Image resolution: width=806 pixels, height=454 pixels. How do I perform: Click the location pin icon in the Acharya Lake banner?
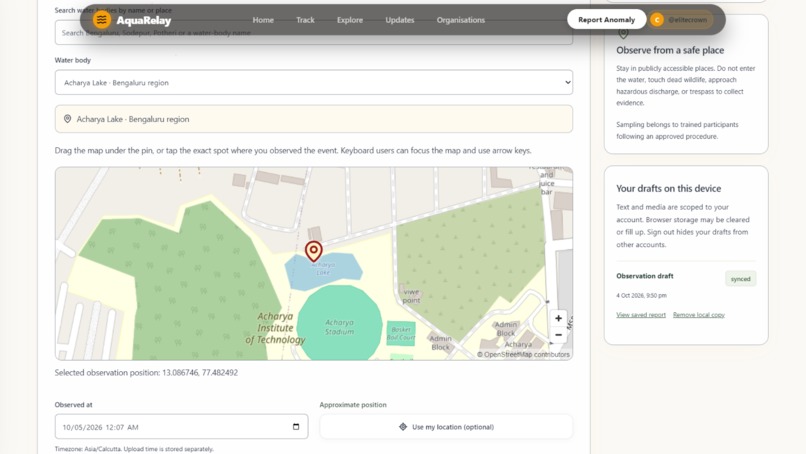point(67,119)
